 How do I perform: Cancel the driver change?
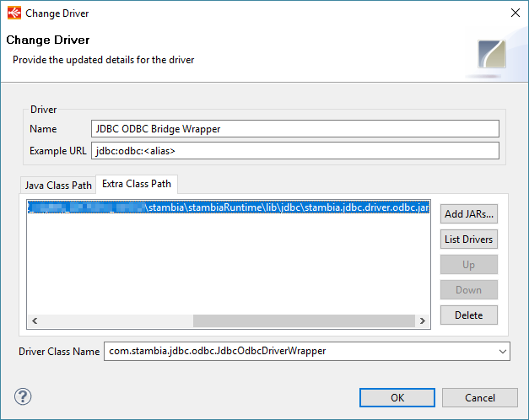(479, 397)
